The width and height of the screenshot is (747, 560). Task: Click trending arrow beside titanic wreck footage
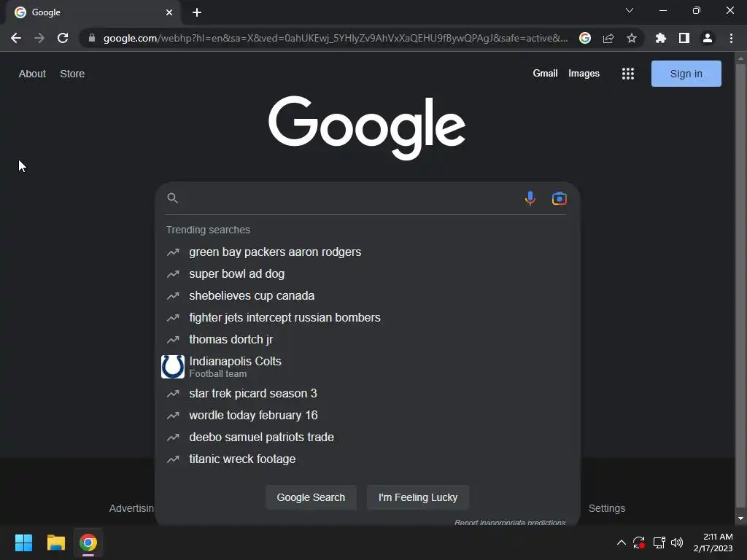click(173, 459)
